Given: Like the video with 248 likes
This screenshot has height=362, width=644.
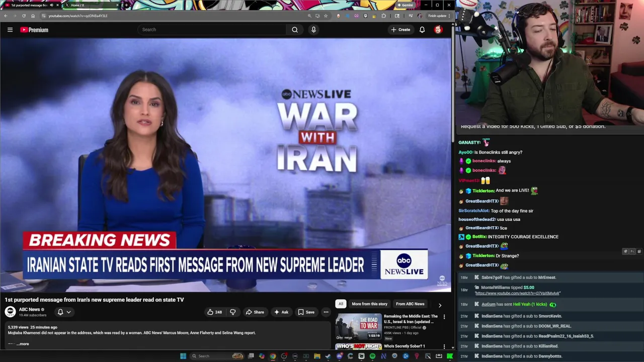Looking at the screenshot, I should [x=214, y=312].
